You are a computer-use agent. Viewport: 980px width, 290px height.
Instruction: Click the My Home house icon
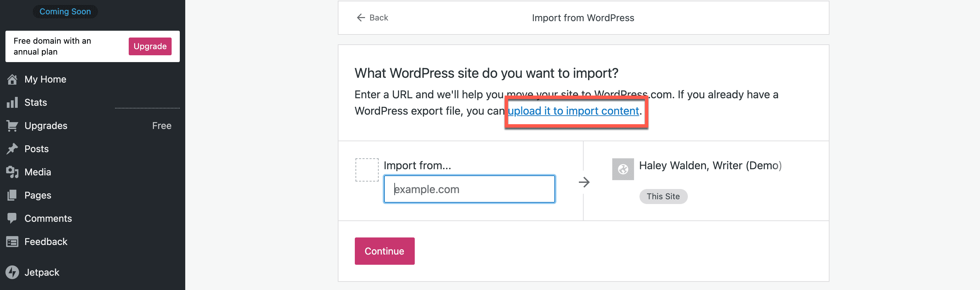click(12, 79)
